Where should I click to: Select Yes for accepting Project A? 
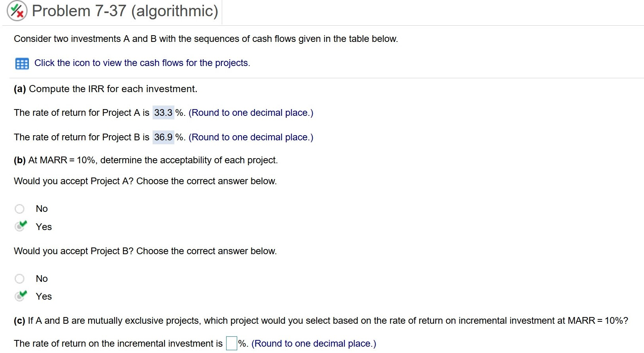(x=20, y=227)
